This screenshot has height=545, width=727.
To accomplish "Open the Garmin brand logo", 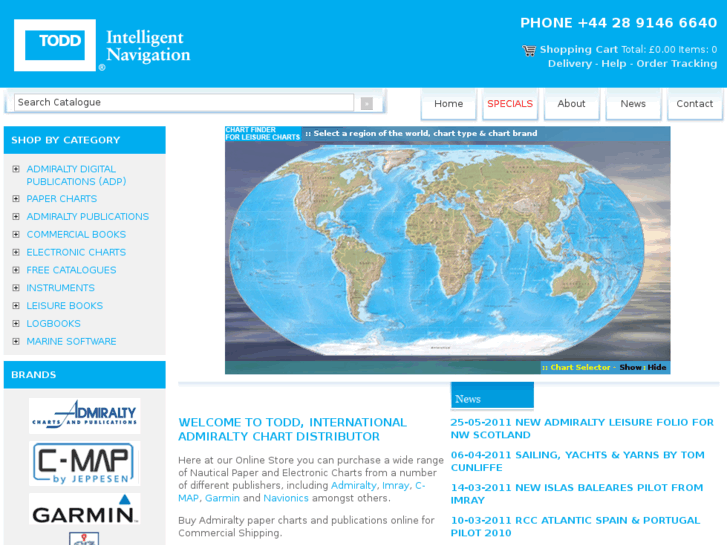I will pyautogui.click(x=84, y=509).
